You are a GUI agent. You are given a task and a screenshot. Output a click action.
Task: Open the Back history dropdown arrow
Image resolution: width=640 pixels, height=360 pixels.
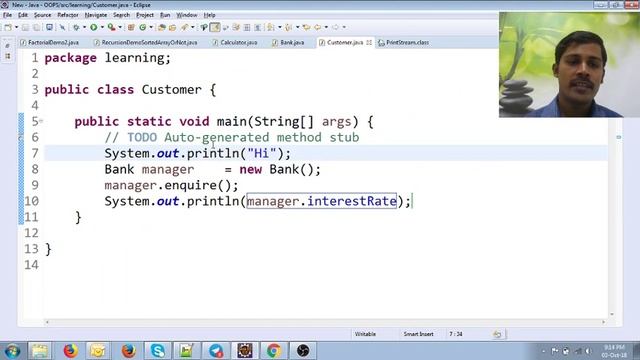(326, 27)
